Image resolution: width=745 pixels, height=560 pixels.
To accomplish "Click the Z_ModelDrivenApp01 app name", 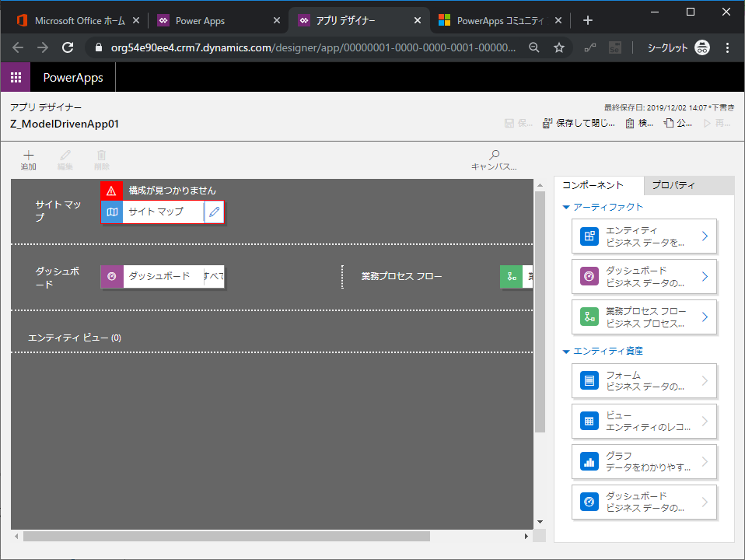I will click(65, 124).
